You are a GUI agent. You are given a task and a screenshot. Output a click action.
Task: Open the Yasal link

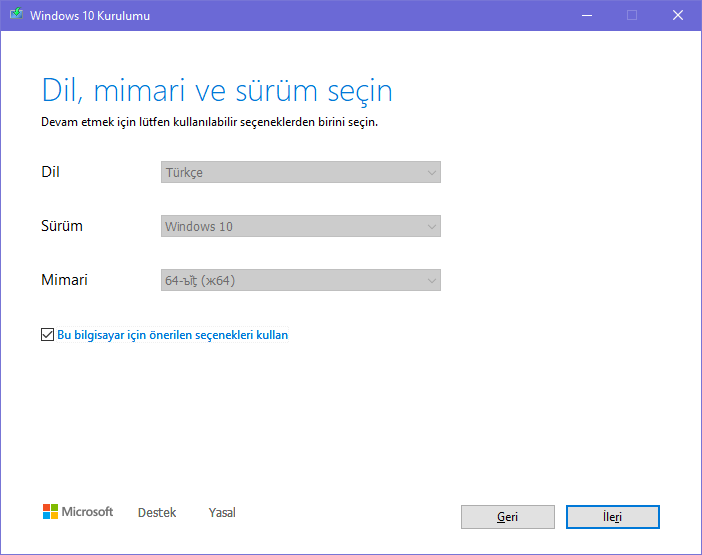[222, 512]
